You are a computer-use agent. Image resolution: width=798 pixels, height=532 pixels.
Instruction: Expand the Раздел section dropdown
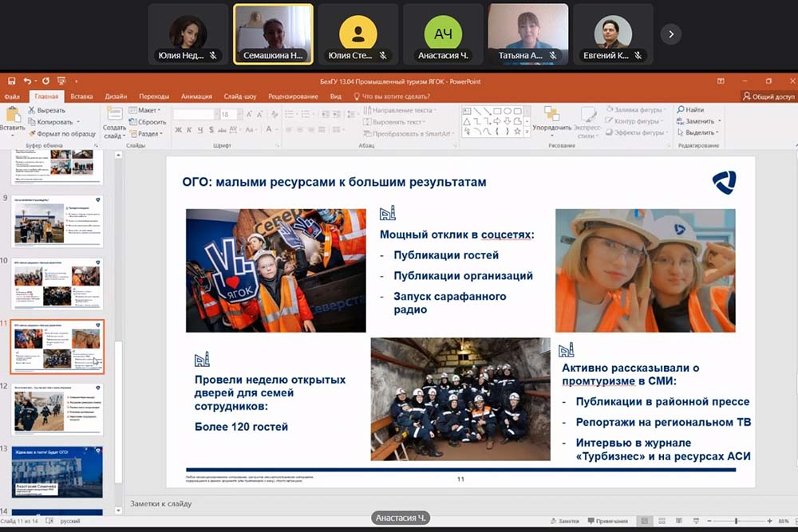coord(148,133)
